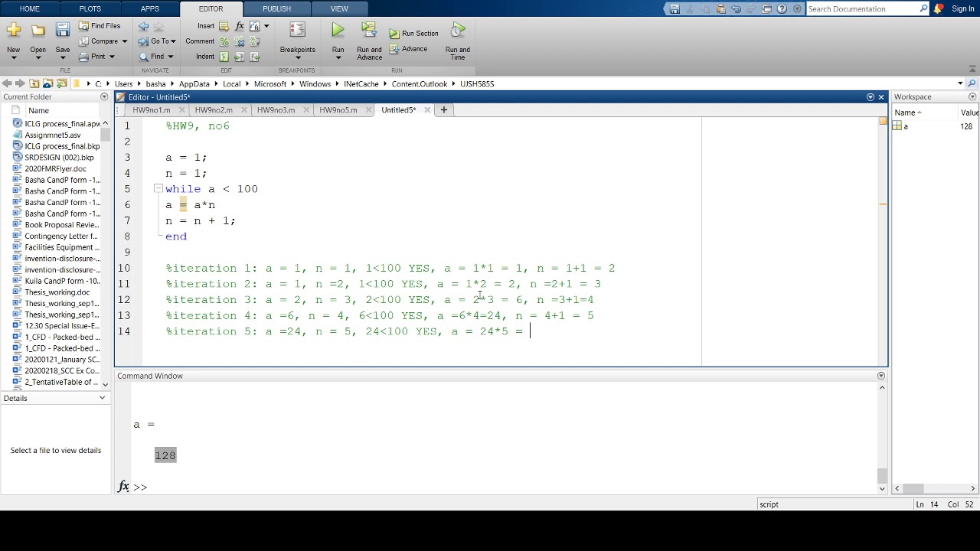The width and height of the screenshot is (980, 551).
Task: Click the green Run arrow icon
Action: coord(338,31)
